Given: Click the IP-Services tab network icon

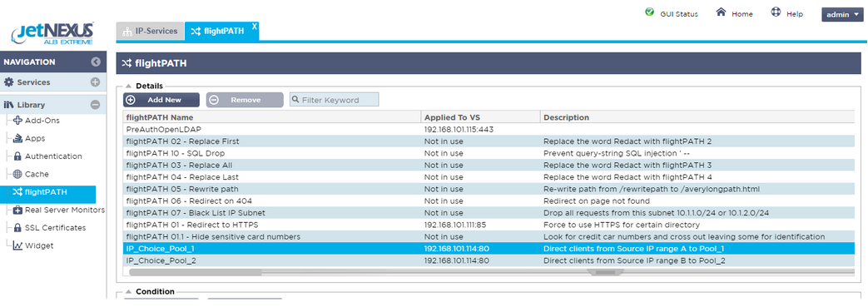Looking at the screenshot, I should pos(126,32).
